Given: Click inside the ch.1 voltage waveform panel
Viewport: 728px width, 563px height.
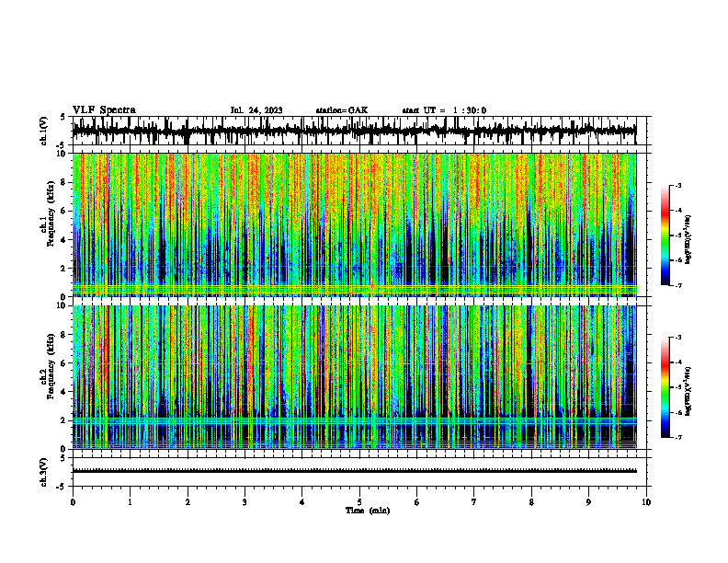Looking at the screenshot, I should point(359,131).
